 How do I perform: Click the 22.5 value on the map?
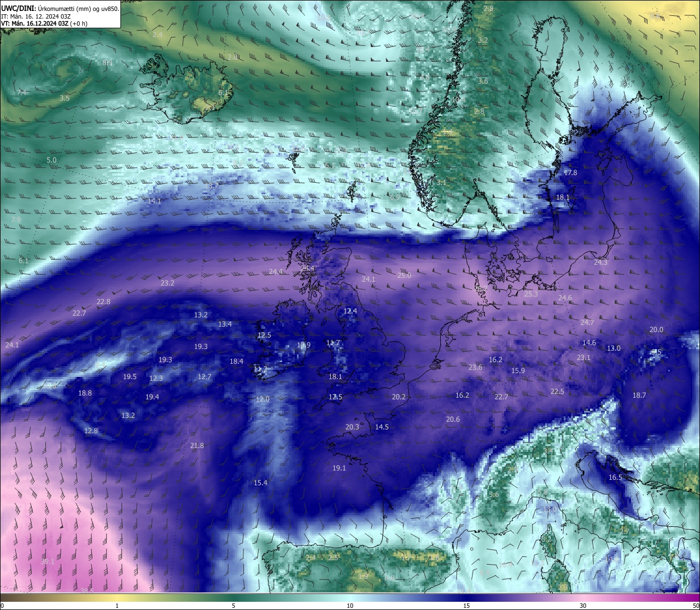tap(557, 391)
